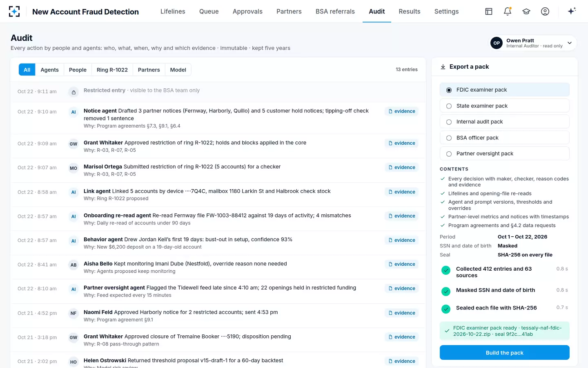Viewport: 588px width, 368px height.
Task: Filter audit entries by Agents
Action: [x=49, y=70]
